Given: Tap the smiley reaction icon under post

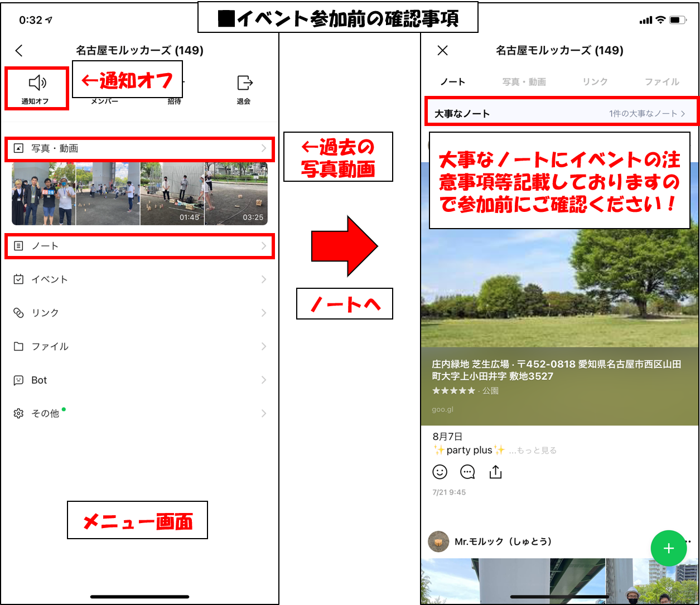Looking at the screenshot, I should (440, 472).
